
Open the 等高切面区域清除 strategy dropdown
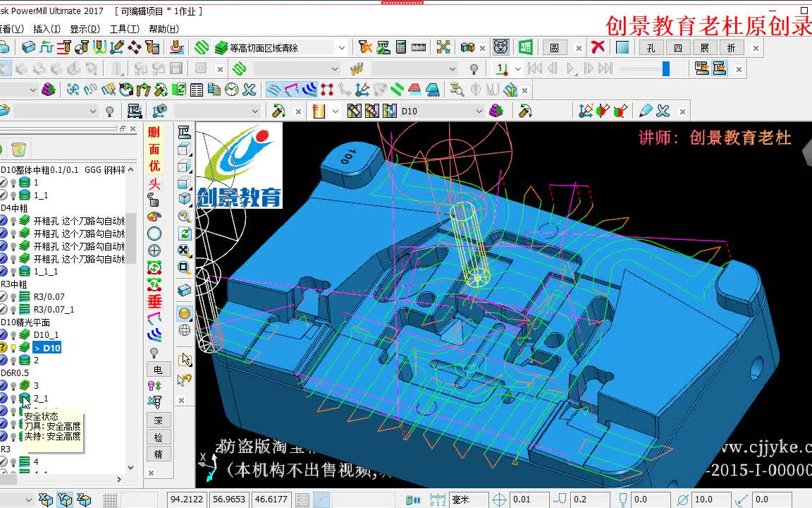tap(342, 48)
